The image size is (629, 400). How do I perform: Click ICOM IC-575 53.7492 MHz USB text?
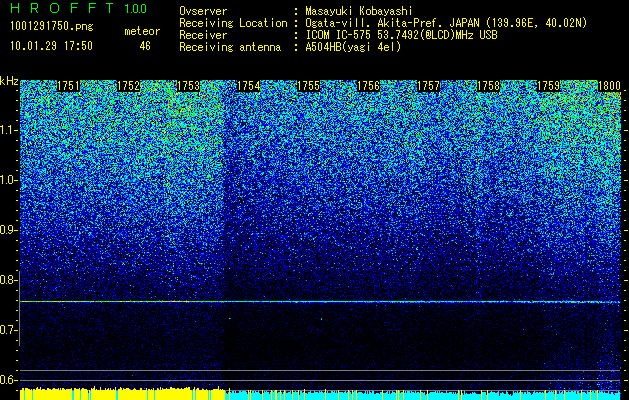(x=401, y=35)
